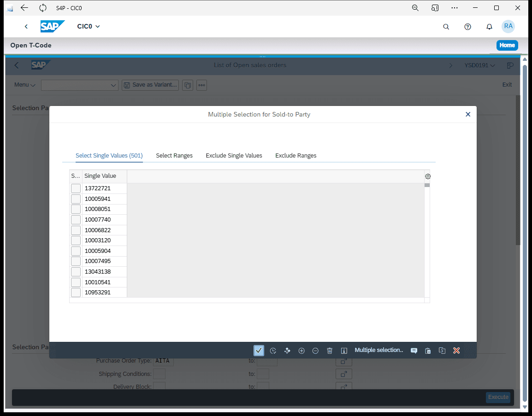
Task: Switch to the Select Ranges tab
Action: 174,156
